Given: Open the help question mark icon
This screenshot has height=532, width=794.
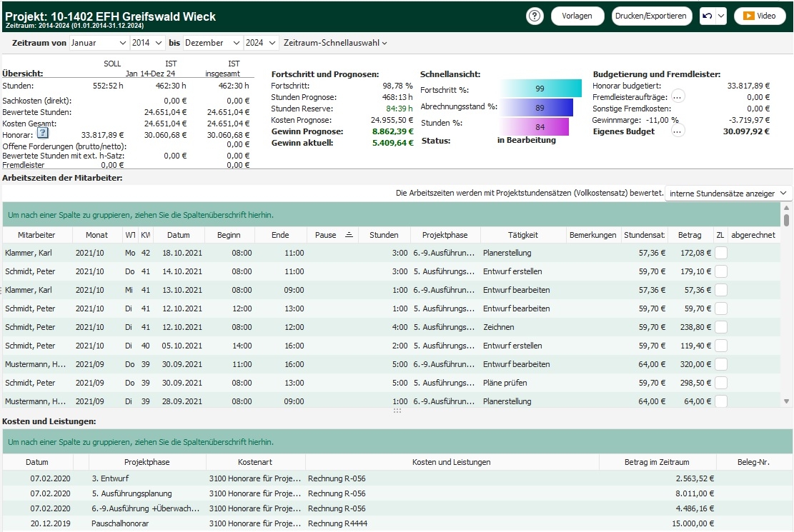Looking at the screenshot, I should [x=535, y=16].
